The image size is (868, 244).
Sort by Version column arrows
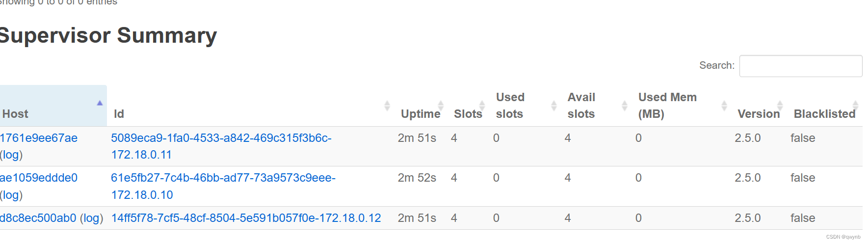coord(780,106)
